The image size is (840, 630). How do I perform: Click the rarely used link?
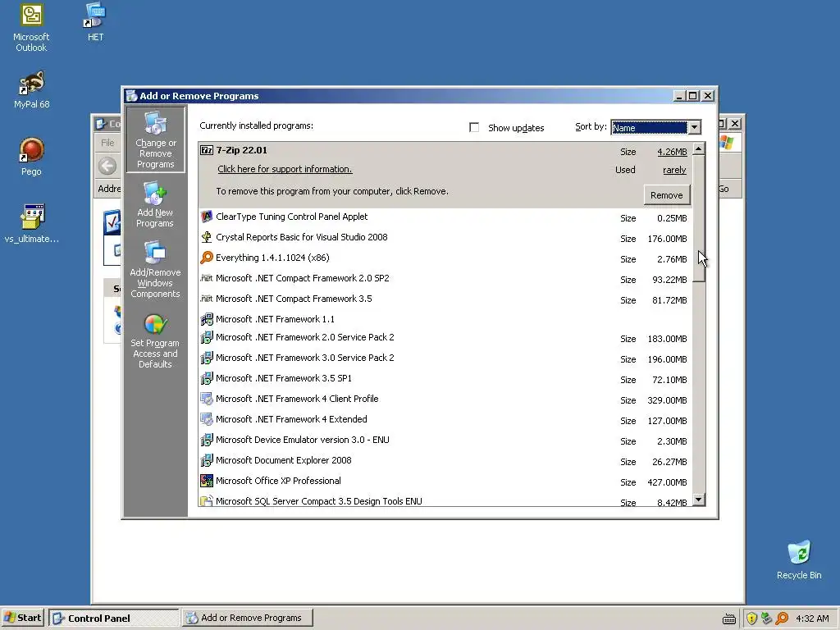tap(674, 170)
